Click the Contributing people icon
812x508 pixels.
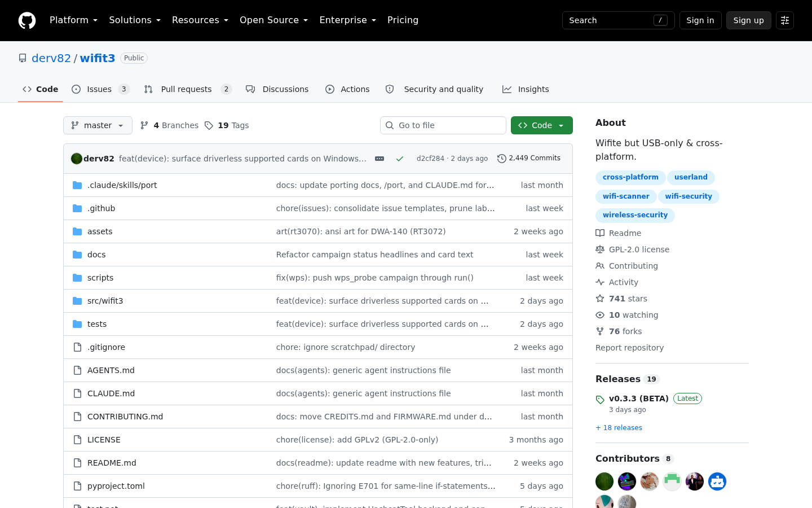(600, 266)
